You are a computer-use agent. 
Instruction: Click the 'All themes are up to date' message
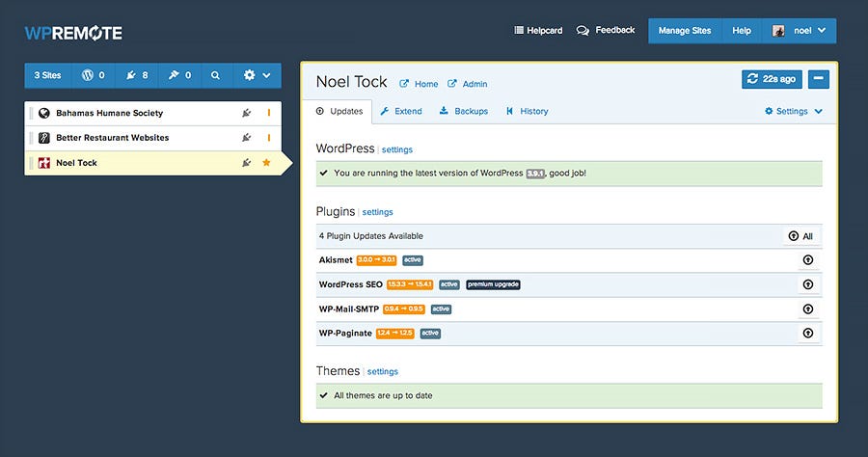pos(383,395)
